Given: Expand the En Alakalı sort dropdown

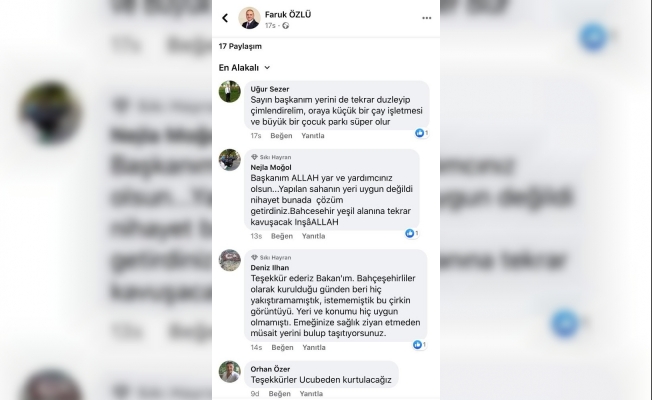Looking at the screenshot, I should click(x=244, y=67).
